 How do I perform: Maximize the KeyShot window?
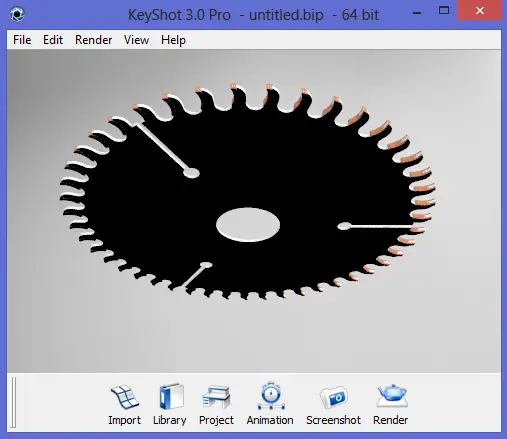pos(444,11)
